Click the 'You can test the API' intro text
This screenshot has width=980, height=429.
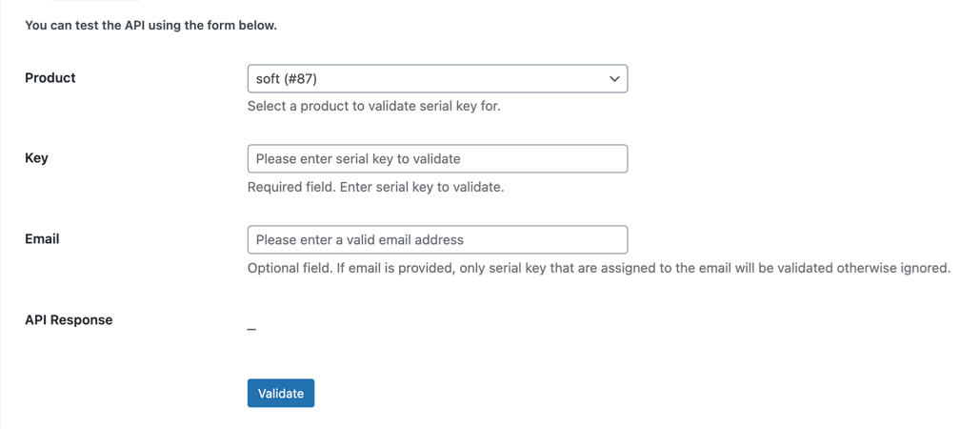click(150, 27)
